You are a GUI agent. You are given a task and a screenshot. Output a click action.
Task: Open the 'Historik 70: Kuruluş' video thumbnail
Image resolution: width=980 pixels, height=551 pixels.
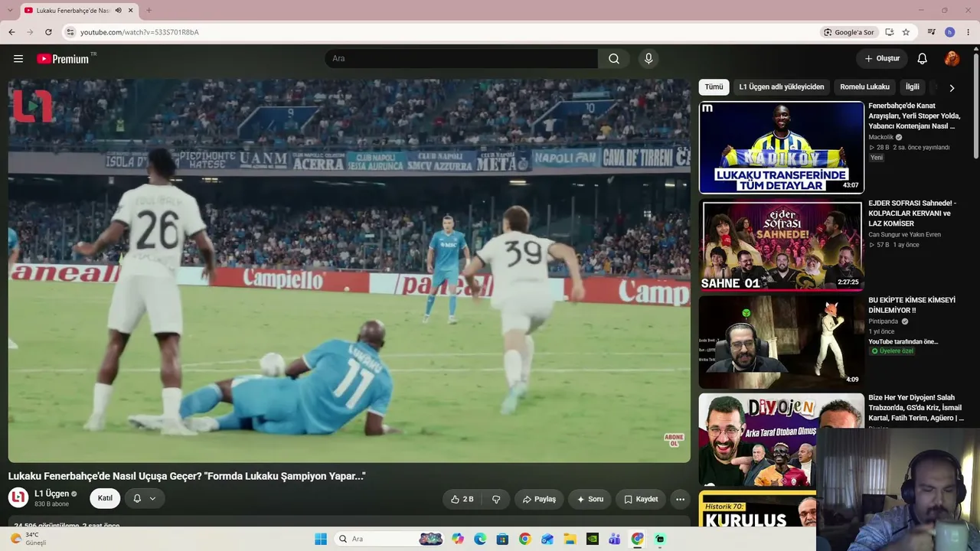tap(757, 508)
